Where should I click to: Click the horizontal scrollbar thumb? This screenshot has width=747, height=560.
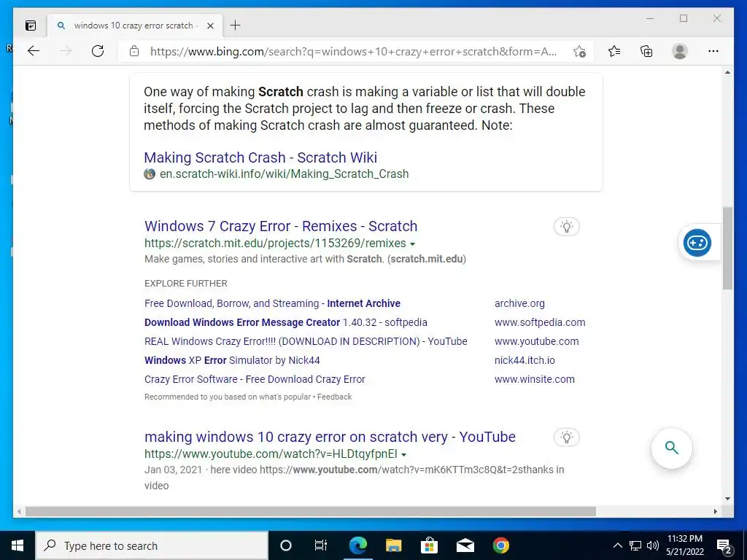click(x=311, y=511)
